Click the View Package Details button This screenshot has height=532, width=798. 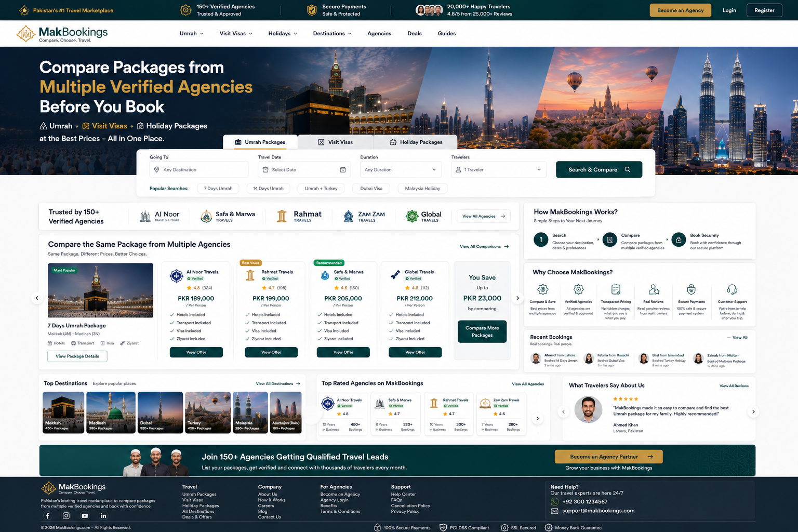pyautogui.click(x=77, y=356)
